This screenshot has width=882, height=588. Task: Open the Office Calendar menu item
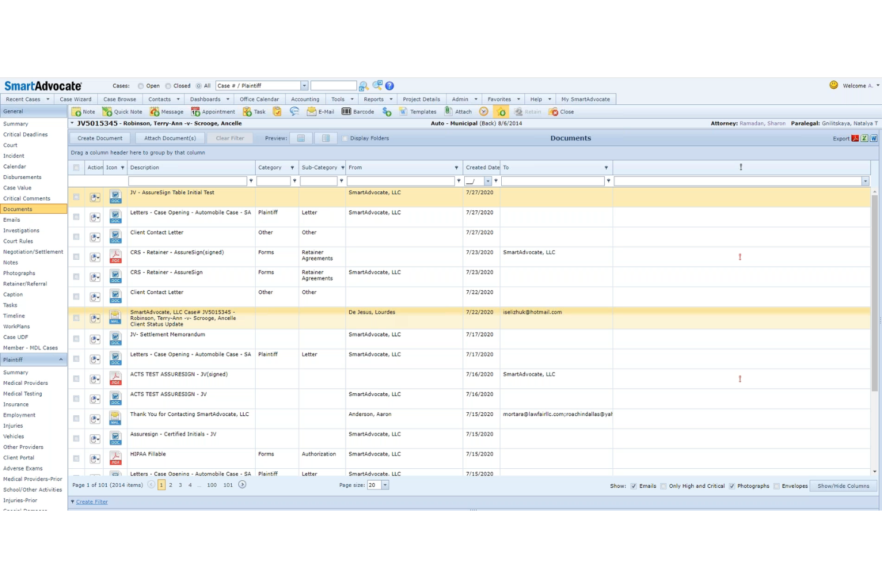click(259, 99)
